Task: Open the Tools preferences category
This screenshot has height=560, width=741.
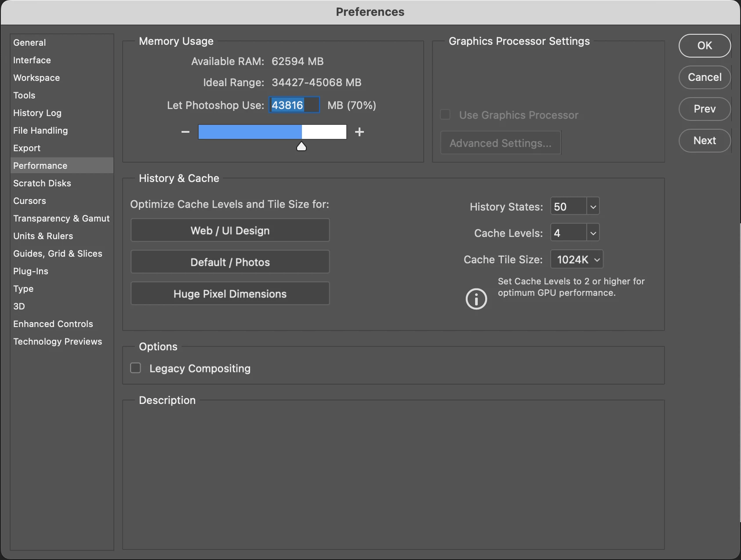Action: [62, 95]
